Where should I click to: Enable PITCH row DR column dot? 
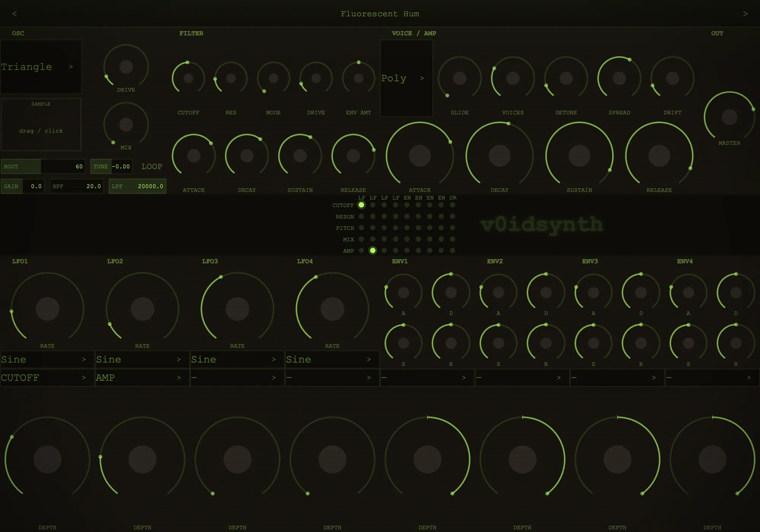coord(453,228)
